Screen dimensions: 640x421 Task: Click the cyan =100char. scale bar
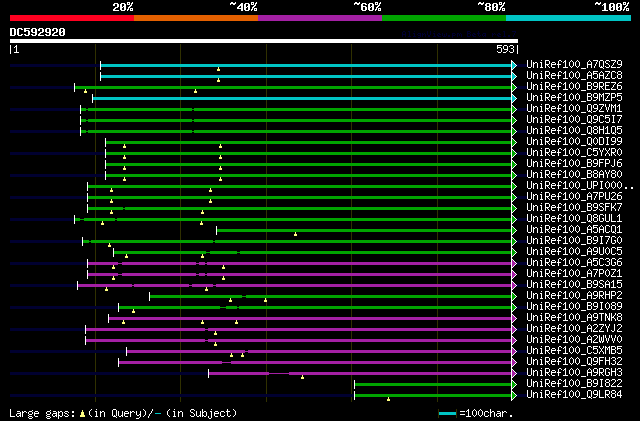coord(447,414)
